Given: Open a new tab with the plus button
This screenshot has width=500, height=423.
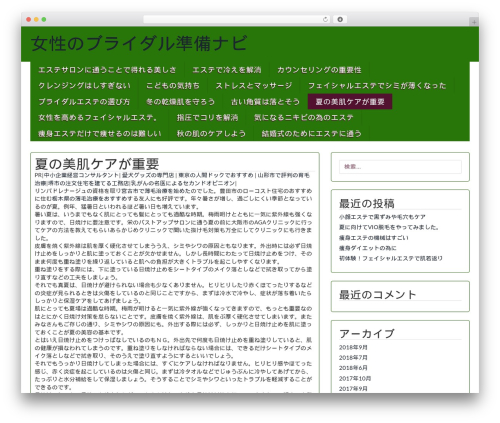Looking at the screenshot, I should 474,22.
